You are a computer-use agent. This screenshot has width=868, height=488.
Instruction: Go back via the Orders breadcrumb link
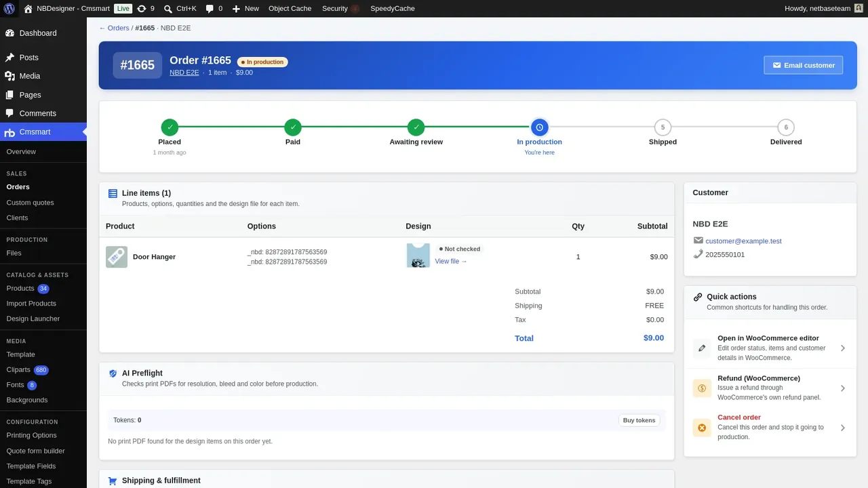point(114,28)
